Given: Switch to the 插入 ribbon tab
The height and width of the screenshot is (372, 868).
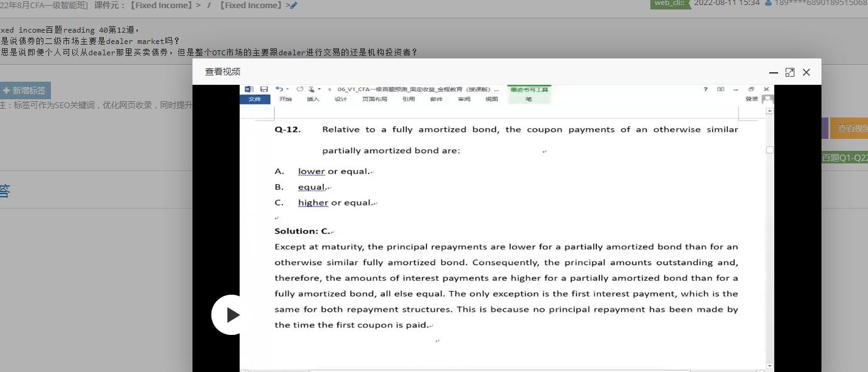Looking at the screenshot, I should tap(313, 99).
